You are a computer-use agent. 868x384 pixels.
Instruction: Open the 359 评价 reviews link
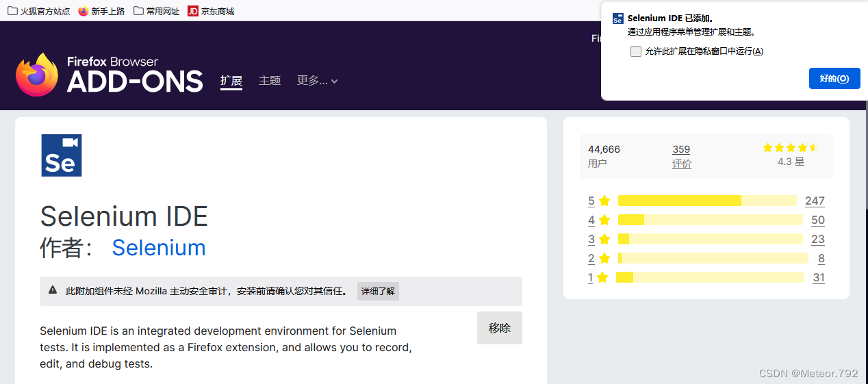(682, 156)
